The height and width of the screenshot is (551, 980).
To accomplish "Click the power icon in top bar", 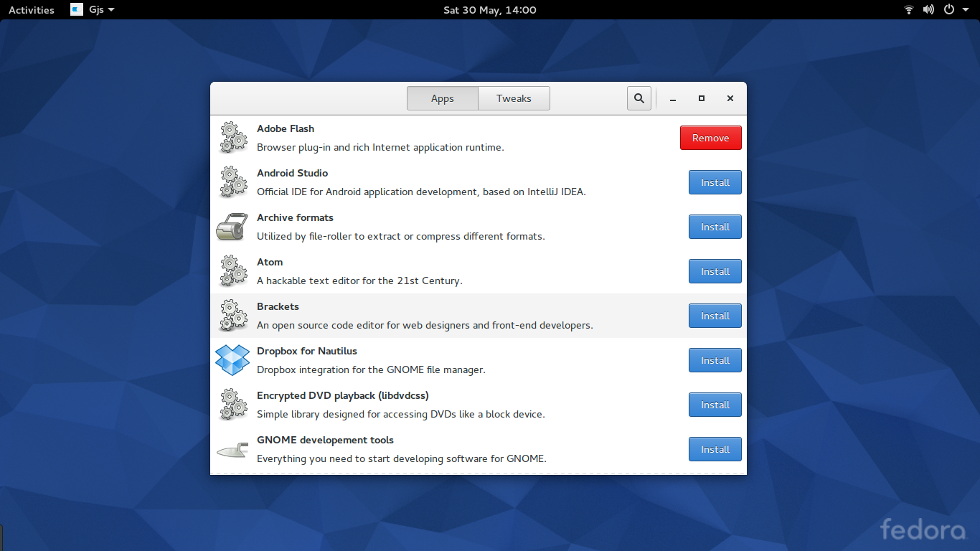I will (x=949, y=9).
